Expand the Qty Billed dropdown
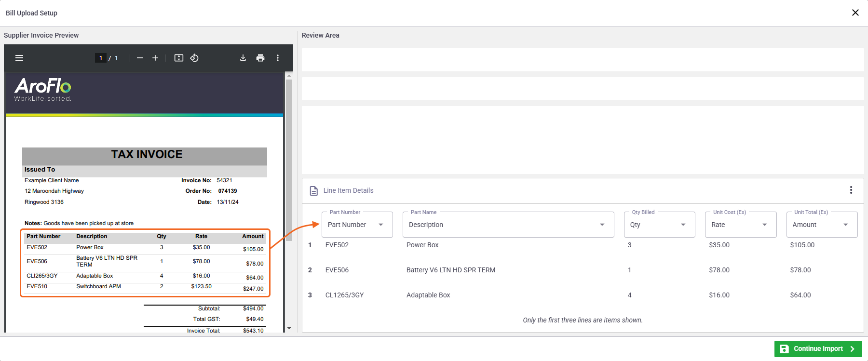Screen dimensions: 868x361 [x=659, y=225]
